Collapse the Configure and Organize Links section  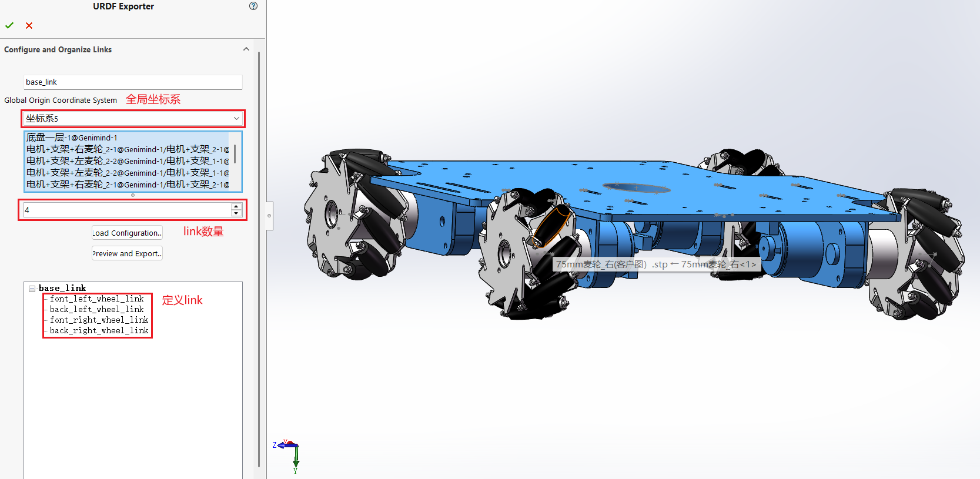pos(246,49)
